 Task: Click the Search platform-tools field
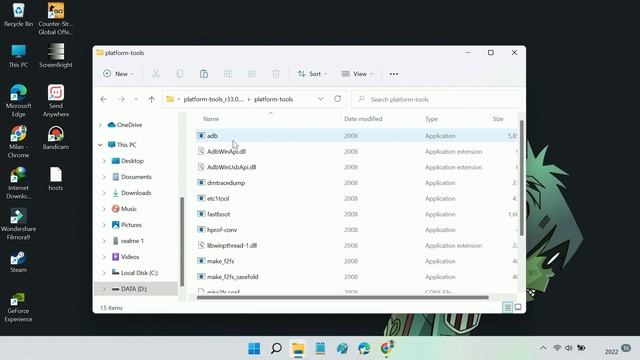click(436, 99)
